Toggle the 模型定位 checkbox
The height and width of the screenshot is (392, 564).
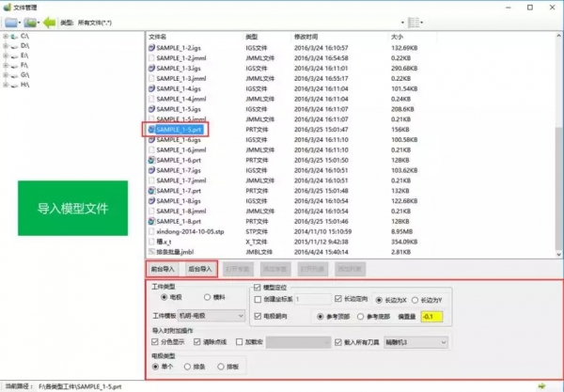(257, 288)
